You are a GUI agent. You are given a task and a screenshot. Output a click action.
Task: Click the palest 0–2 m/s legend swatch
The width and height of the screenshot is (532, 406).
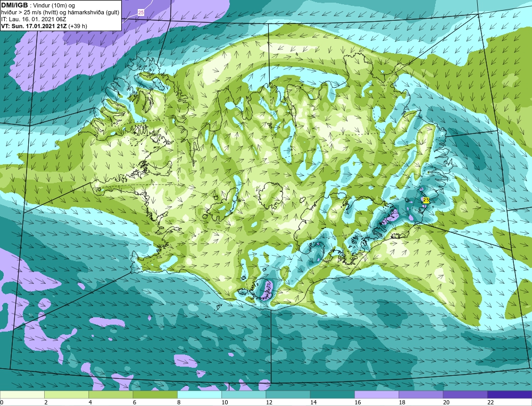click(x=22, y=395)
